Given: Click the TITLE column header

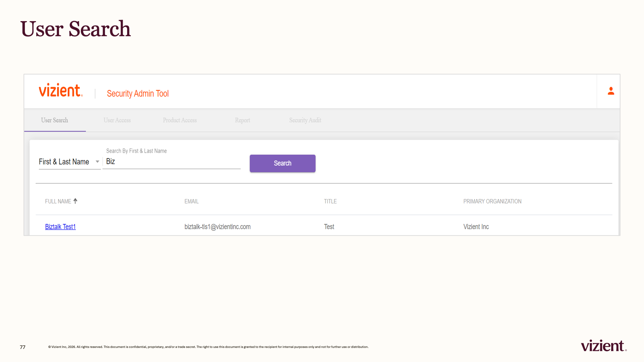Looking at the screenshot, I should tap(330, 201).
